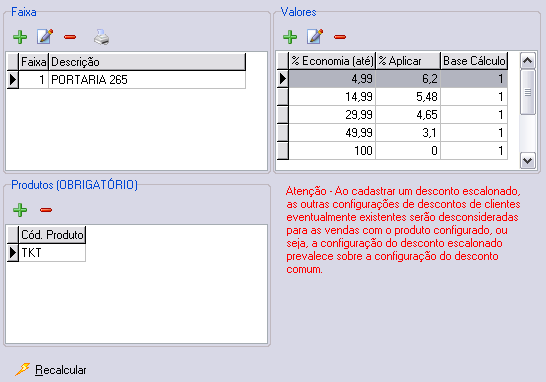Click the Faixa column header
The width and height of the screenshot is (546, 382).
pyautogui.click(x=33, y=62)
